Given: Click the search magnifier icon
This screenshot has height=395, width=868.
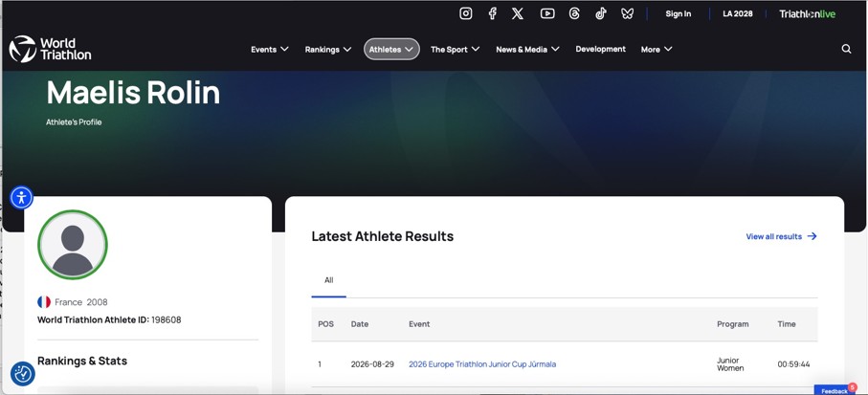Looking at the screenshot, I should coord(846,49).
